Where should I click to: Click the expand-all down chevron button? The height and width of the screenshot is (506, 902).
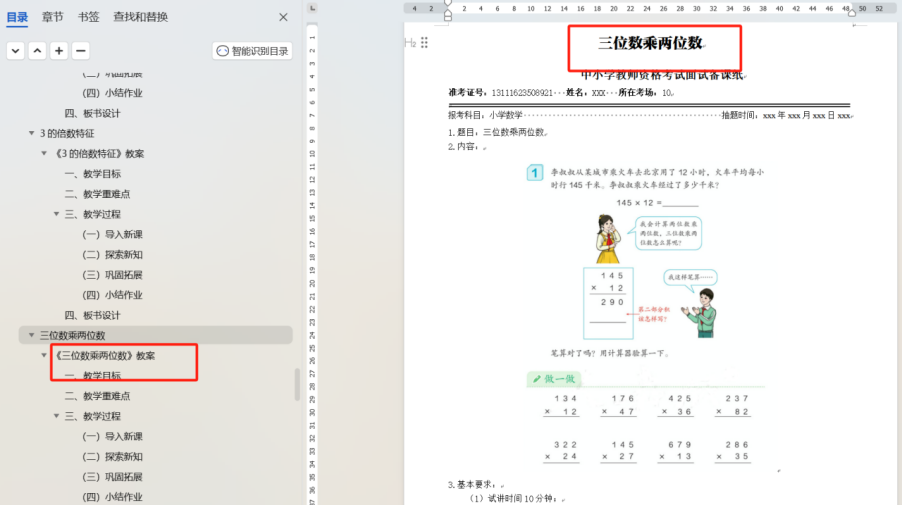click(15, 51)
